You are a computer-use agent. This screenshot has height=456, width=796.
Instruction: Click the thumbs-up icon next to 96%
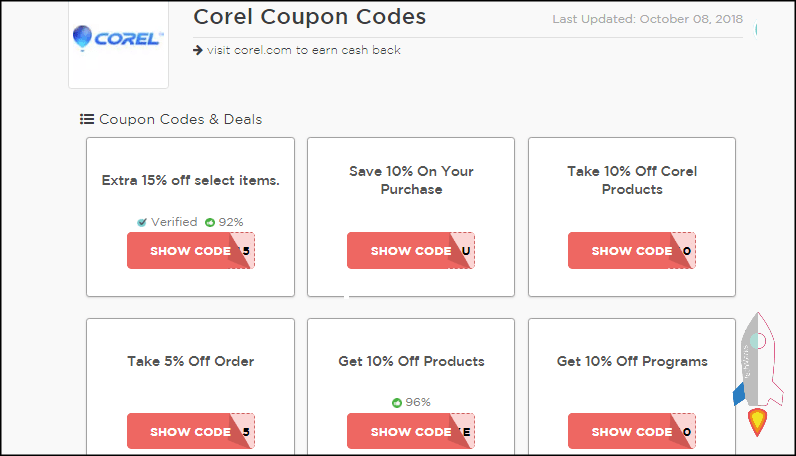click(x=397, y=403)
